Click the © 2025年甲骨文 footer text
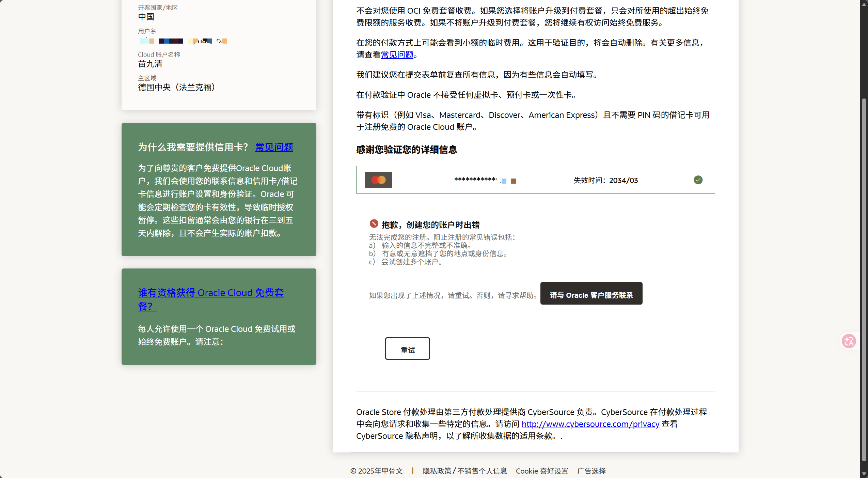The width and height of the screenshot is (868, 478). (x=376, y=471)
